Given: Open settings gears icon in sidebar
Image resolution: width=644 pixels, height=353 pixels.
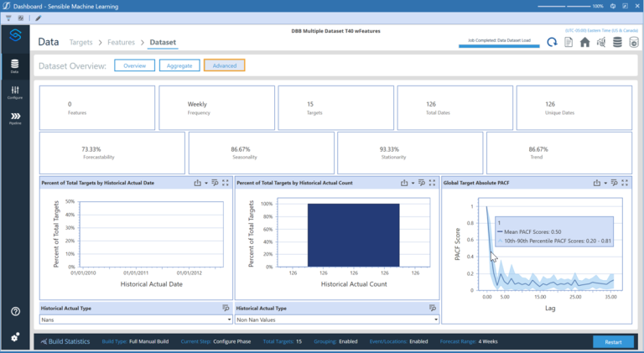Looking at the screenshot, I should [15, 337].
